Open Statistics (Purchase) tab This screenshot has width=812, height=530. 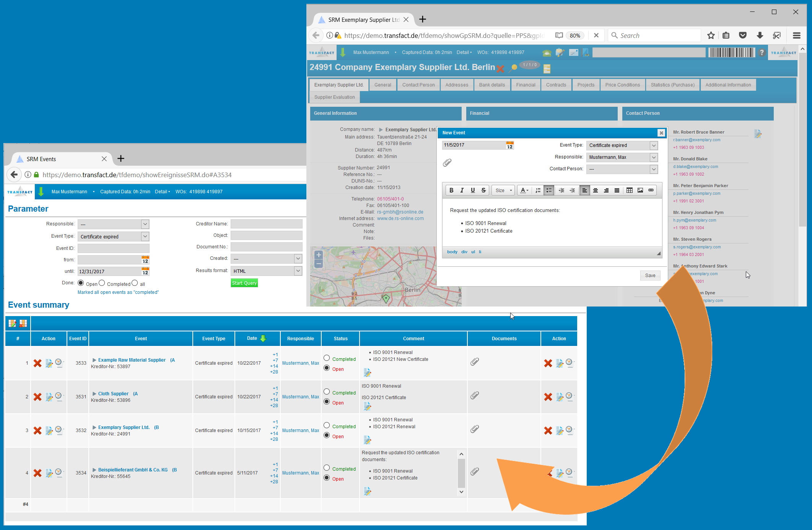[673, 85]
